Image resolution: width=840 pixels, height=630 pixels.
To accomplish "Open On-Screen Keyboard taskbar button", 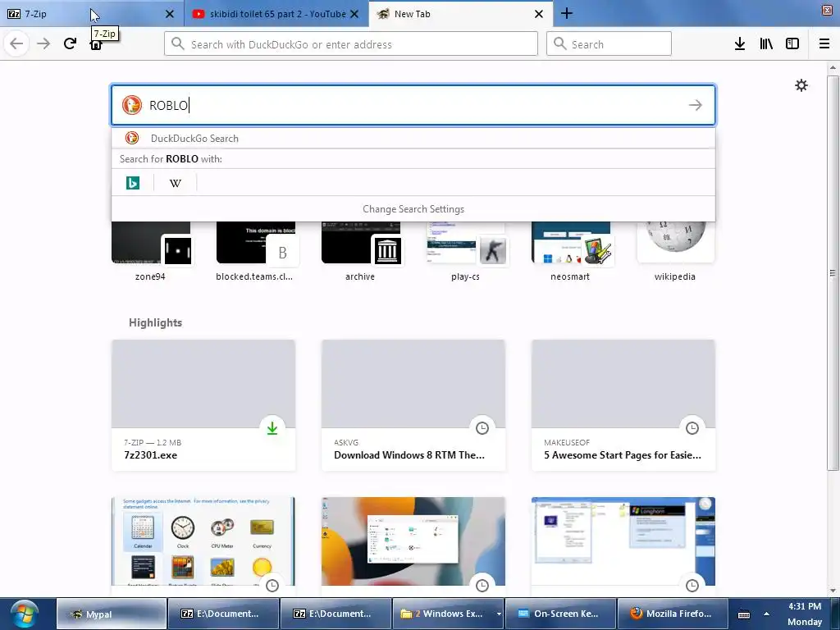I will tap(560, 614).
